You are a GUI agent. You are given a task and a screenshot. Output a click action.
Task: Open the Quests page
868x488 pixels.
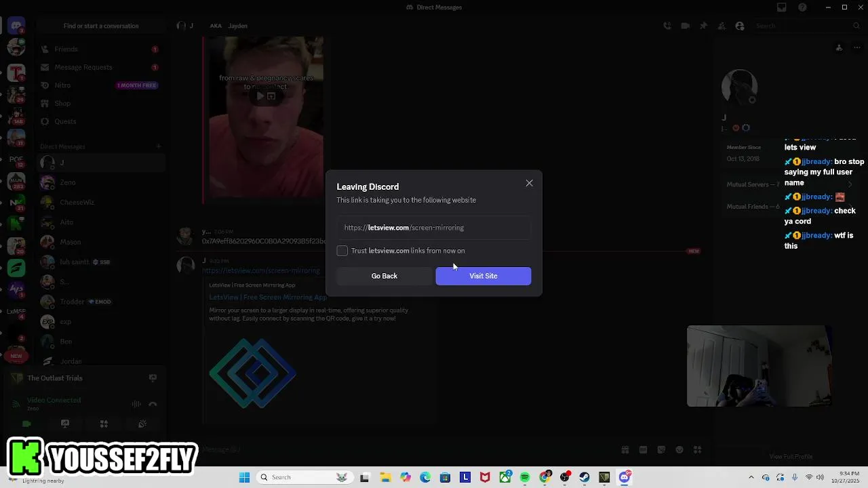pyautogui.click(x=100, y=121)
